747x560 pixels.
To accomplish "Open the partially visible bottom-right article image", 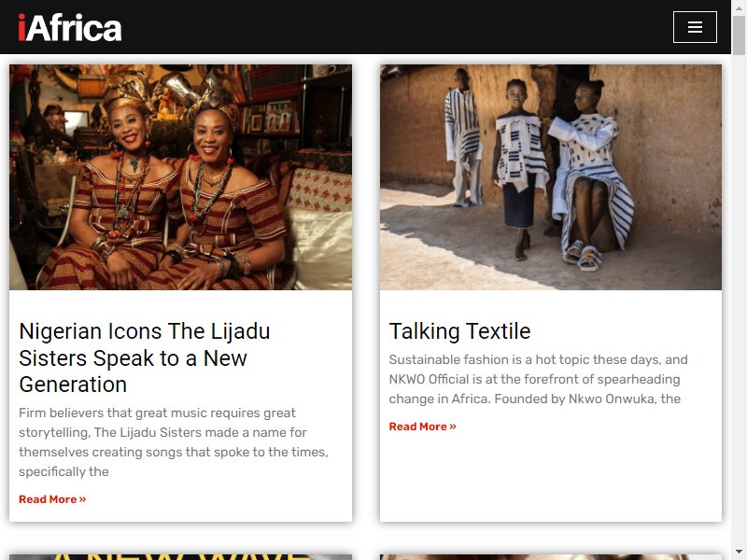I will coord(551,556).
